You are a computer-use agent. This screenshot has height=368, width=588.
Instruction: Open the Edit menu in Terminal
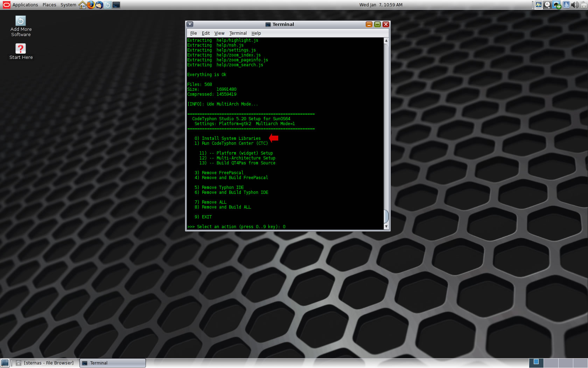206,33
